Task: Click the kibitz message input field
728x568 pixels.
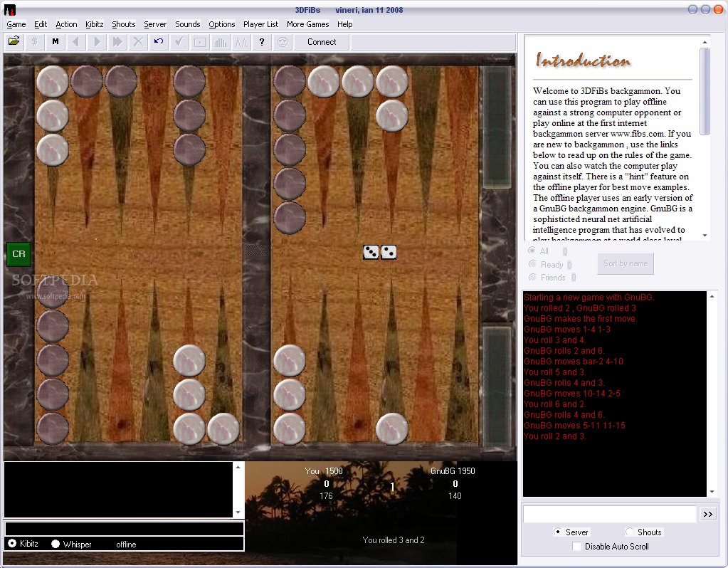Action: click(x=124, y=529)
